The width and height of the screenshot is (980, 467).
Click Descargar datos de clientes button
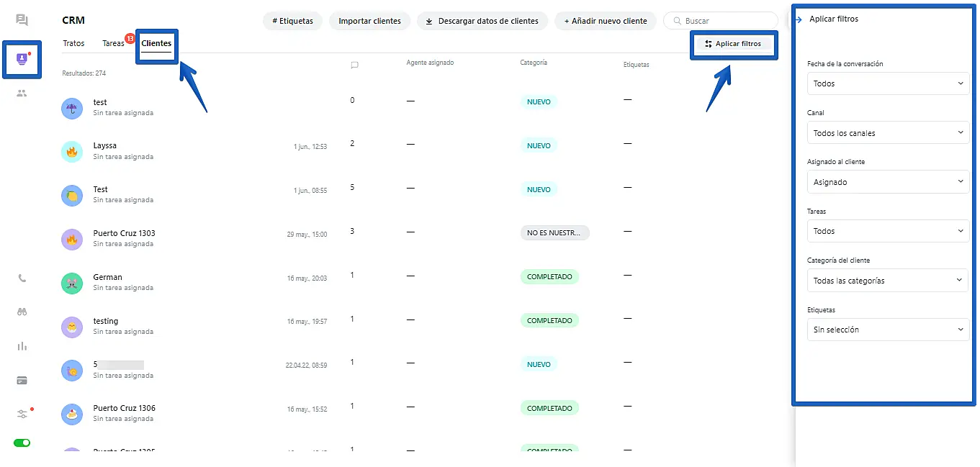click(482, 21)
